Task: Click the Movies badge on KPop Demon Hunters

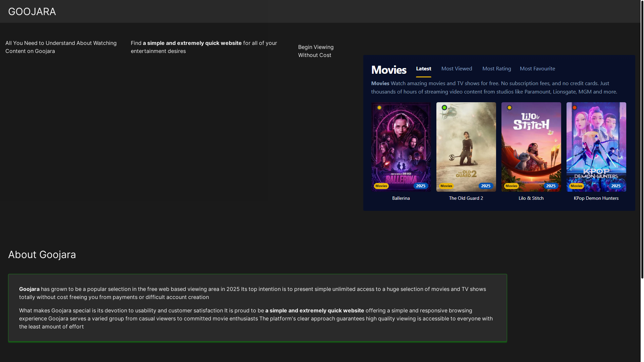Action: click(577, 186)
